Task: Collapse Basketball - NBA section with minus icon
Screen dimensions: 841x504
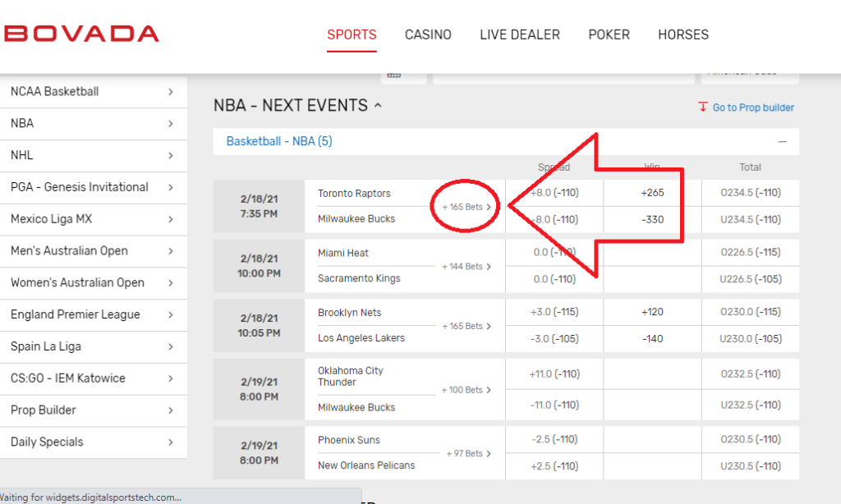Action: [782, 141]
